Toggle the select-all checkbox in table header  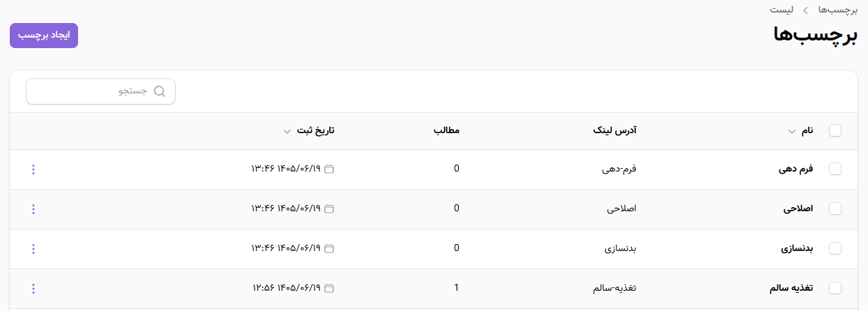coord(835,131)
